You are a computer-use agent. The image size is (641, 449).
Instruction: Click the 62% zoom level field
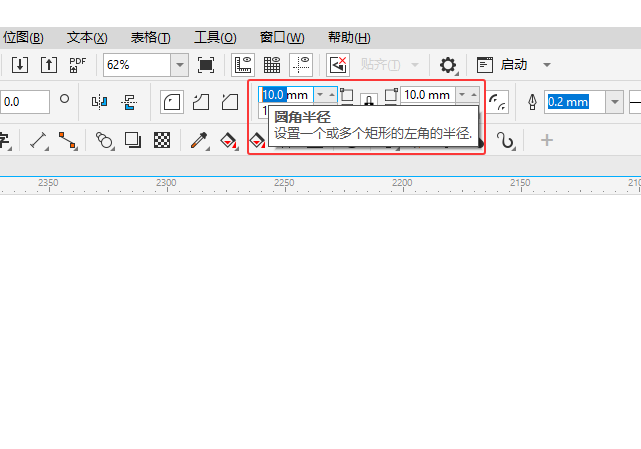[x=137, y=65]
